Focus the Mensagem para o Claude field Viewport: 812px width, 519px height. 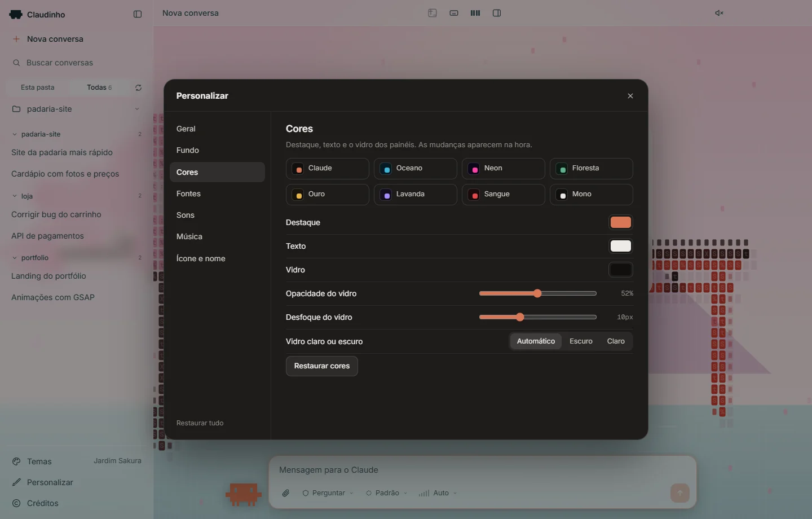[x=482, y=470]
